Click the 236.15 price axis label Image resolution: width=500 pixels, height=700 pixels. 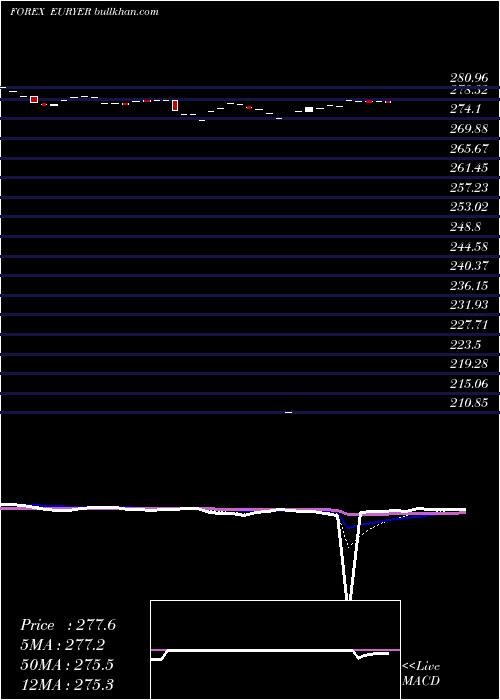pyautogui.click(x=469, y=286)
